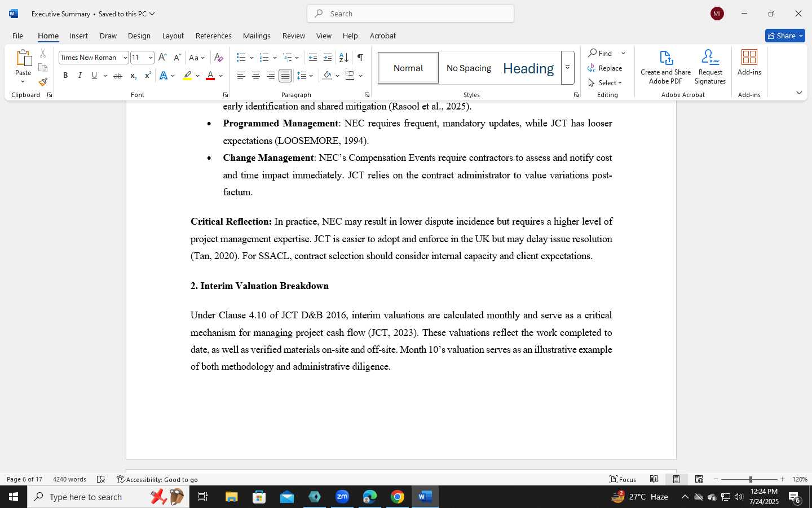This screenshot has height=508, width=812.
Task: Clear all formatting with eraser icon
Action: [x=219, y=58]
